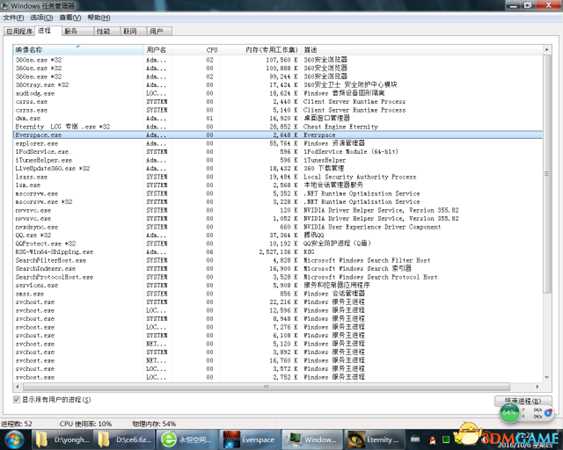Open the File (文件) menu
Viewport: 563px width, 450px height.
click(x=14, y=18)
